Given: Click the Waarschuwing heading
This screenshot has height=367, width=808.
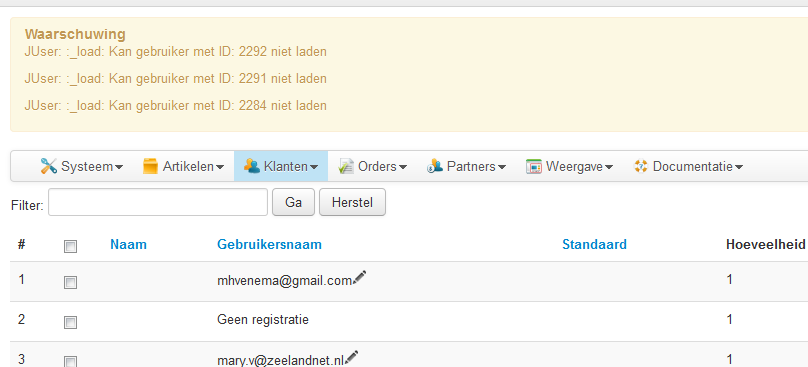Looking at the screenshot, I should tap(75, 35).
